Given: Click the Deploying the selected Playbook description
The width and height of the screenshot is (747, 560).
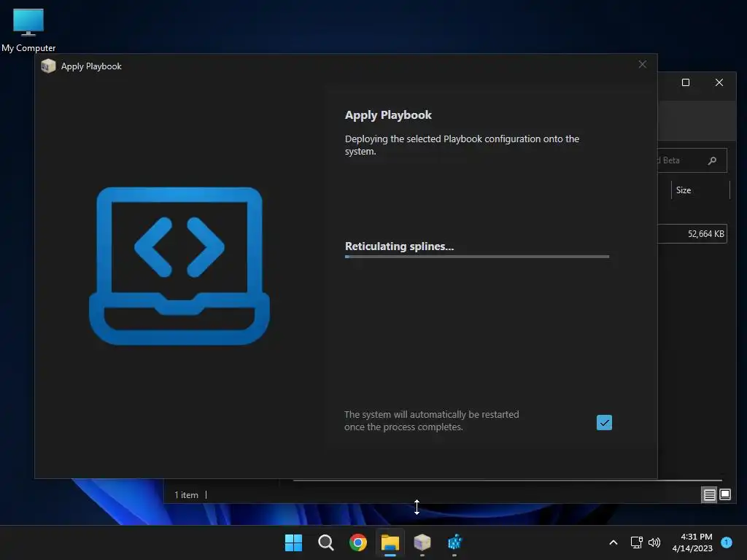Looking at the screenshot, I should (x=462, y=145).
